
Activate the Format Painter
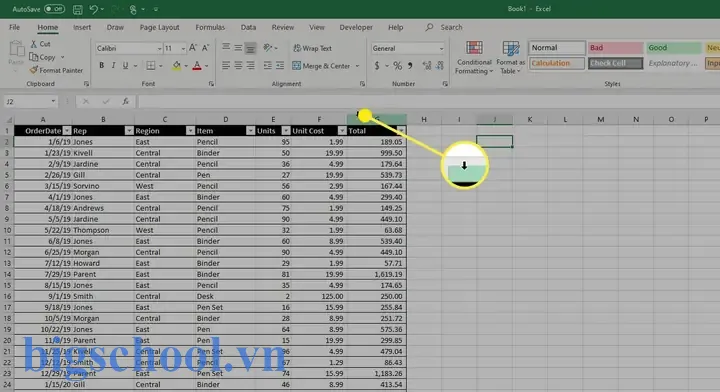(x=56, y=70)
